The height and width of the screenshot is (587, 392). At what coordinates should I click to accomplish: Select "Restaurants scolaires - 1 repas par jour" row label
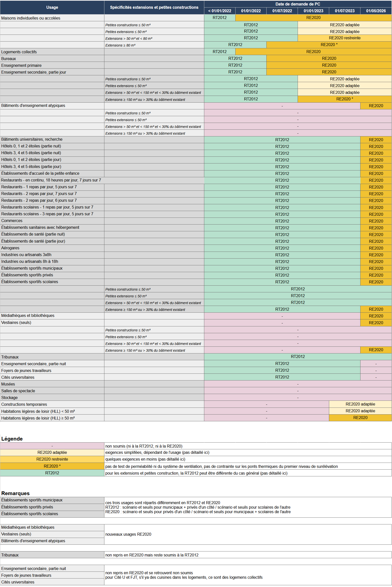[52, 207]
